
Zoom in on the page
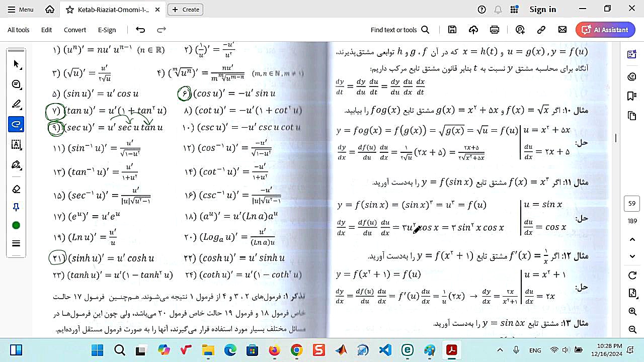coord(632,312)
